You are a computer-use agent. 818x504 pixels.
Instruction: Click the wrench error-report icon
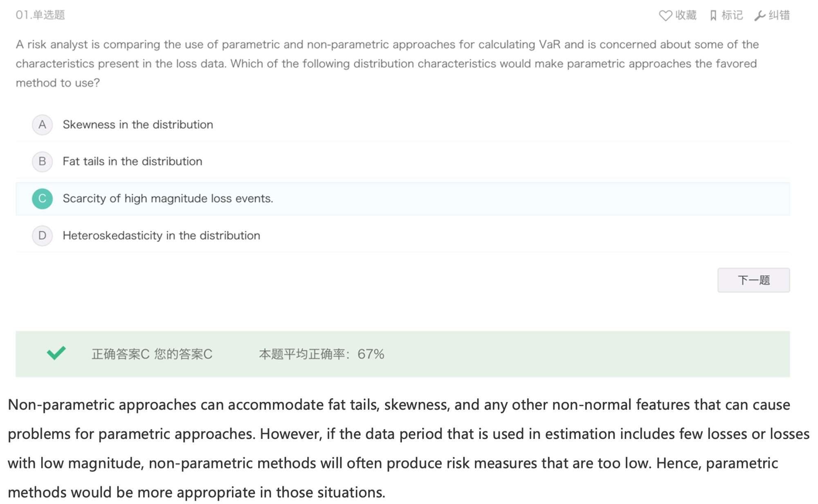(x=760, y=16)
